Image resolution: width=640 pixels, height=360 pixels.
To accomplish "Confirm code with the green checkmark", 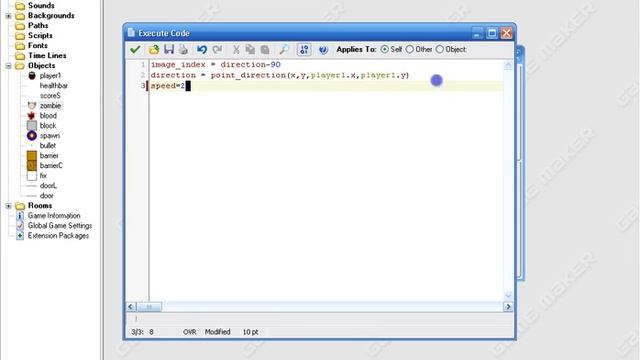I will click(x=135, y=49).
